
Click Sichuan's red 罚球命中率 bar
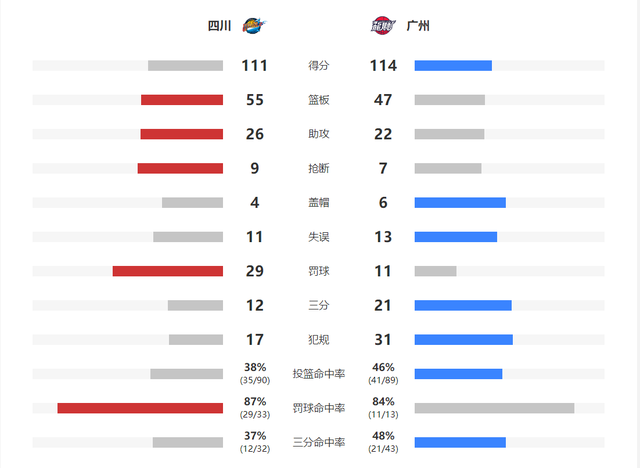tap(140, 408)
